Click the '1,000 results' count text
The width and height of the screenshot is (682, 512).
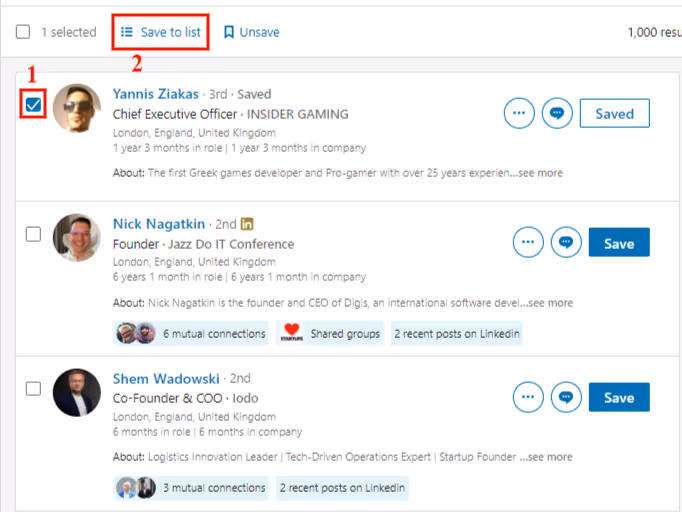[x=655, y=32]
